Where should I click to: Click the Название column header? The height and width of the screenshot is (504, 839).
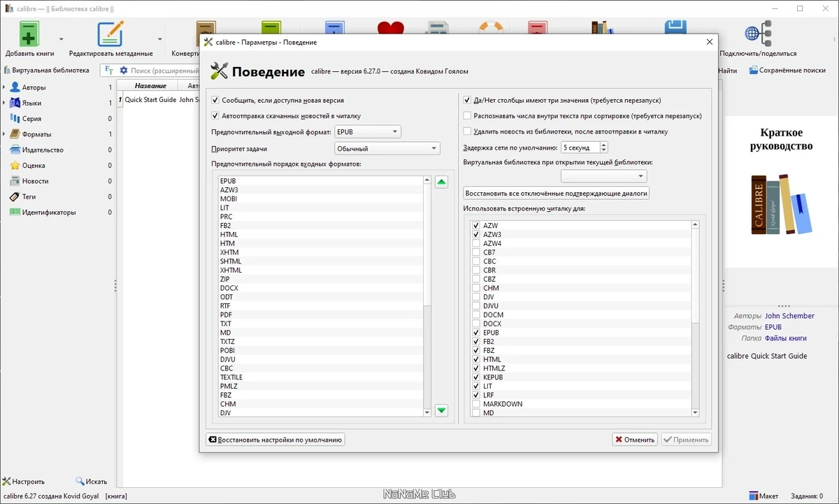click(x=150, y=85)
